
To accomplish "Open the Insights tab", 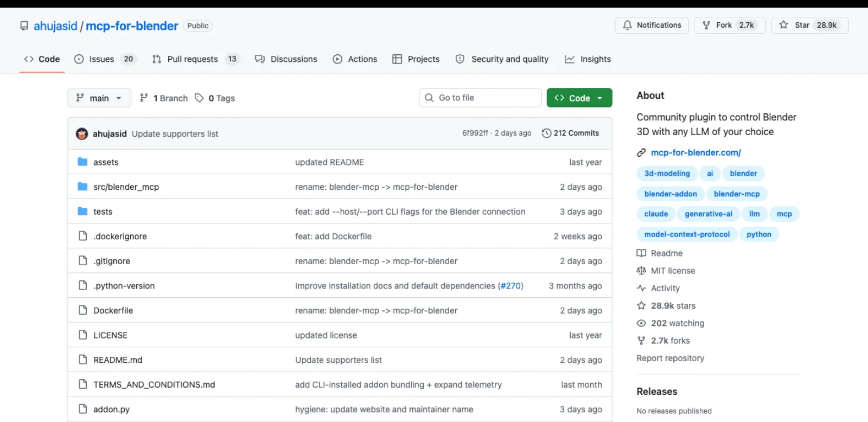I will [588, 59].
